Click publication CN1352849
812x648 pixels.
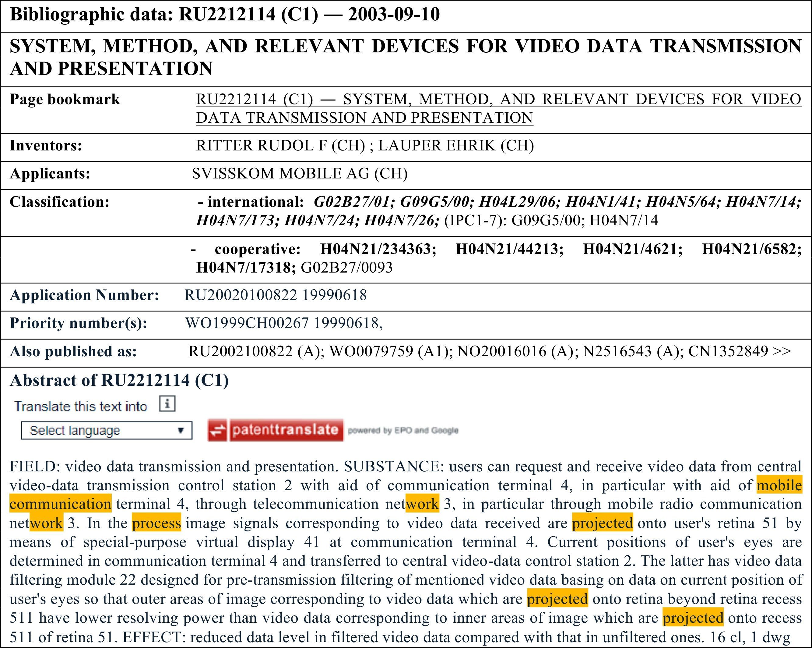pyautogui.click(x=728, y=351)
